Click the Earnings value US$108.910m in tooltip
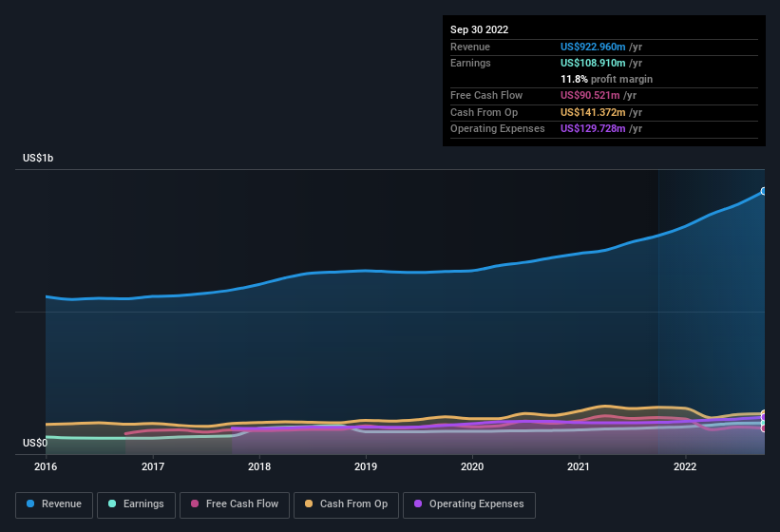 [x=593, y=63]
